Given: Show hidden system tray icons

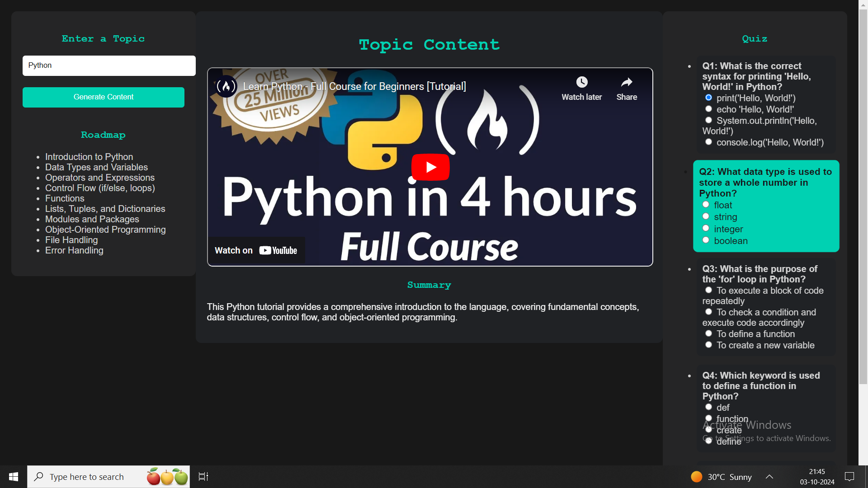Looking at the screenshot, I should 769,477.
